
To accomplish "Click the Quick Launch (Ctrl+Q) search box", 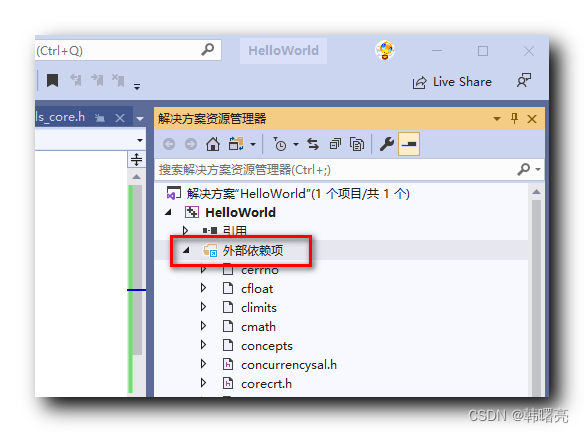I will (x=128, y=50).
